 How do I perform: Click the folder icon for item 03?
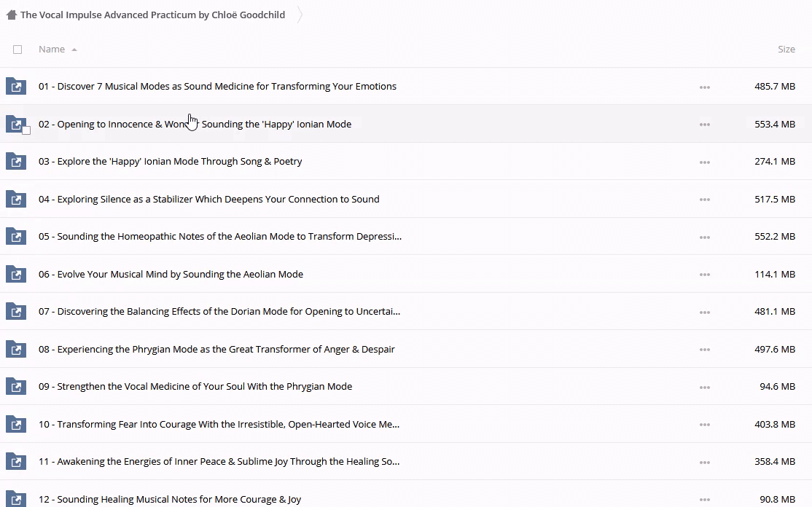point(15,162)
